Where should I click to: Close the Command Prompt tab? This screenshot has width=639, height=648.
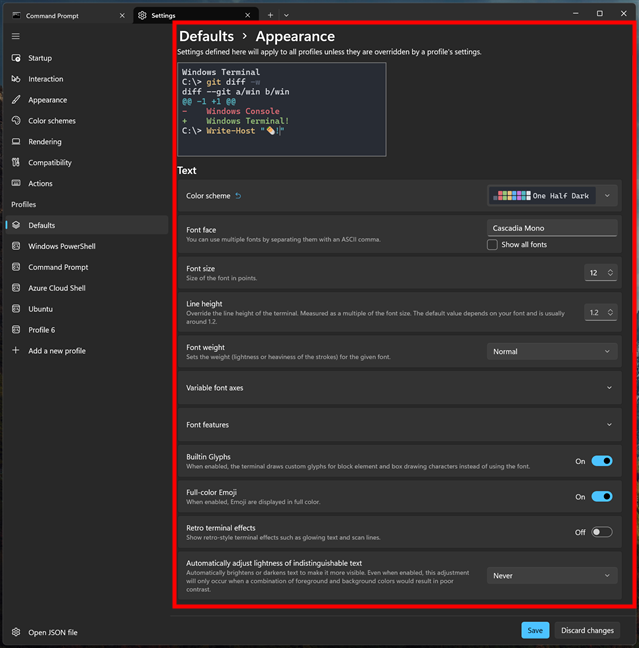(x=122, y=15)
